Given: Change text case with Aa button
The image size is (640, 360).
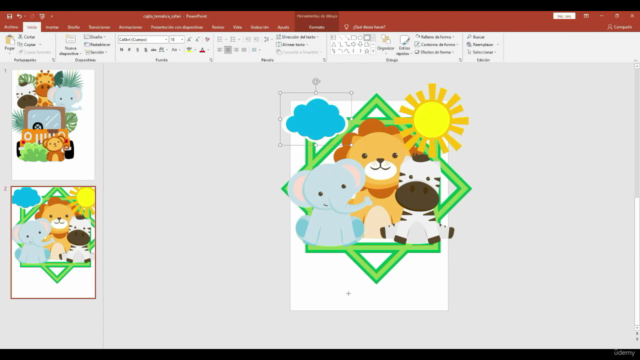Looking at the screenshot, I should (x=176, y=50).
